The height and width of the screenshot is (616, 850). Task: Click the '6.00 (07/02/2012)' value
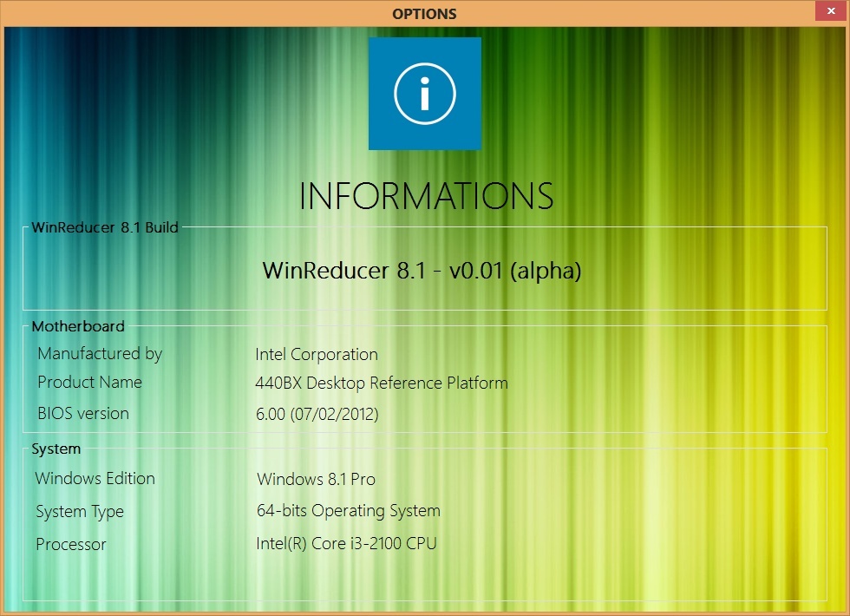(x=317, y=415)
